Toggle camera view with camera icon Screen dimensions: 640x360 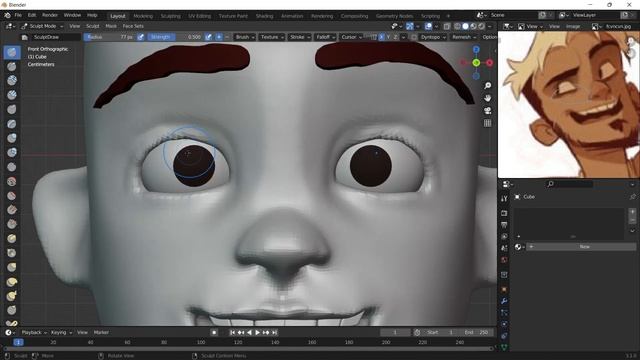pos(487,111)
